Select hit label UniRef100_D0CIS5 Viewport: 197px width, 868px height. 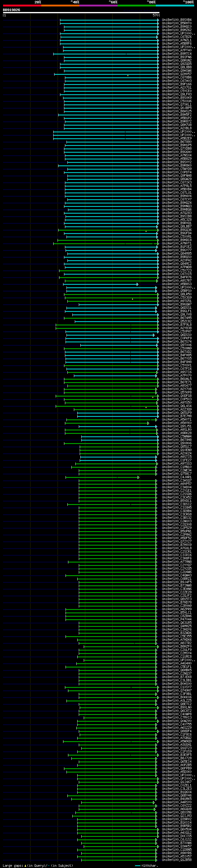coord(177,836)
